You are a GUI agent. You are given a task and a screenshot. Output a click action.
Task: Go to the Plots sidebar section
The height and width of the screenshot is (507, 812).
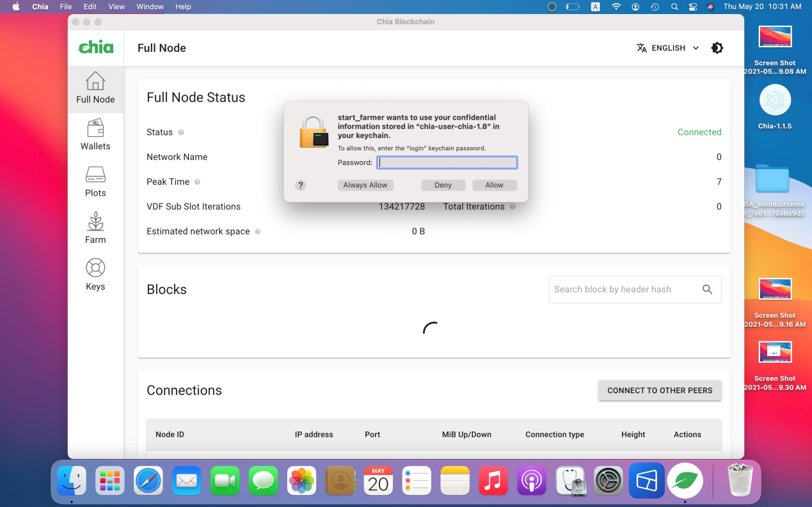(x=95, y=182)
